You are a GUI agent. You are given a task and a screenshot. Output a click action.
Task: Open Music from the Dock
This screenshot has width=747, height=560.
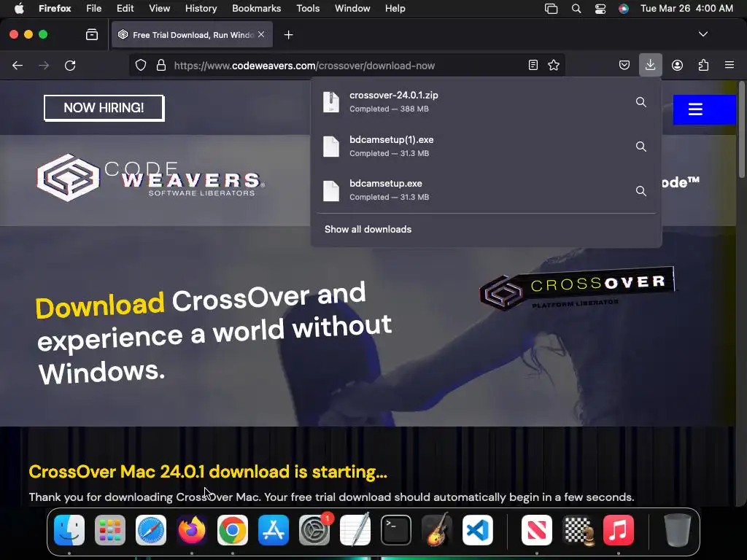point(619,530)
